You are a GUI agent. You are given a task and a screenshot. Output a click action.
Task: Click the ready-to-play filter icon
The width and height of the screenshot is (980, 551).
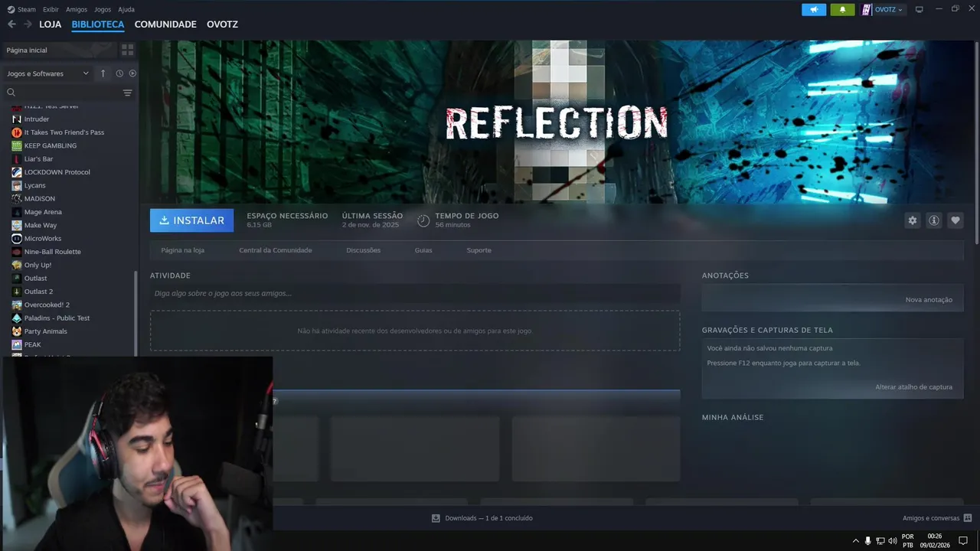coord(132,73)
